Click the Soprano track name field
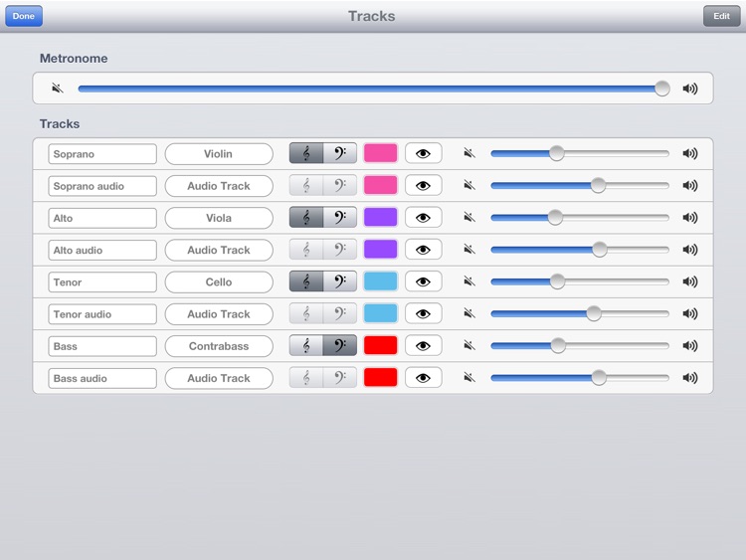The image size is (746, 560). point(102,154)
